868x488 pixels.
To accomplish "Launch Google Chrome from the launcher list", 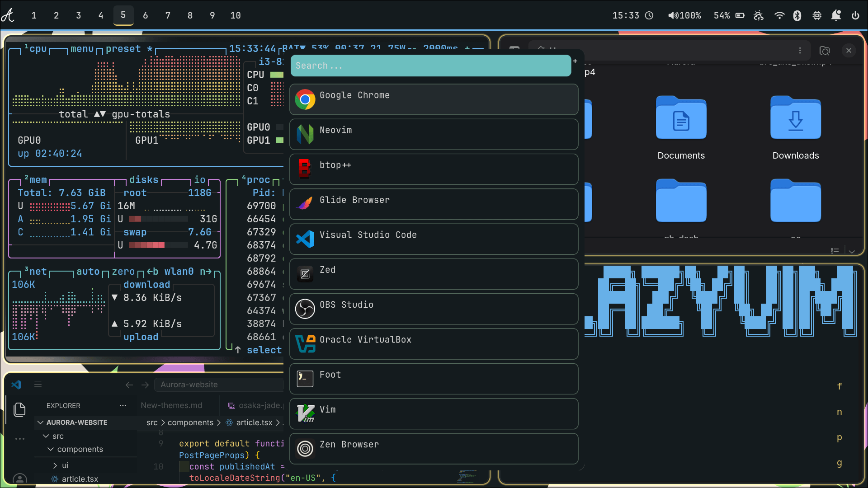I will pyautogui.click(x=434, y=99).
